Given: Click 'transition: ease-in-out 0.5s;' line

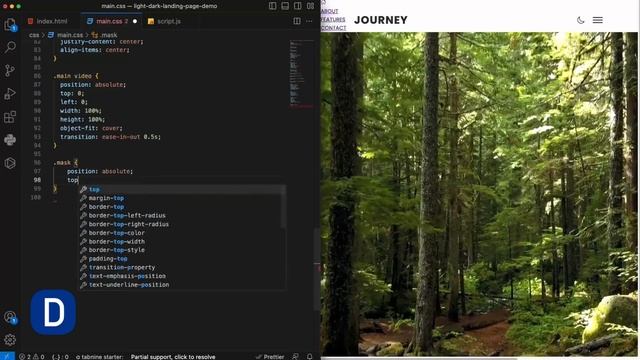Looking at the screenshot, I should tap(110, 137).
